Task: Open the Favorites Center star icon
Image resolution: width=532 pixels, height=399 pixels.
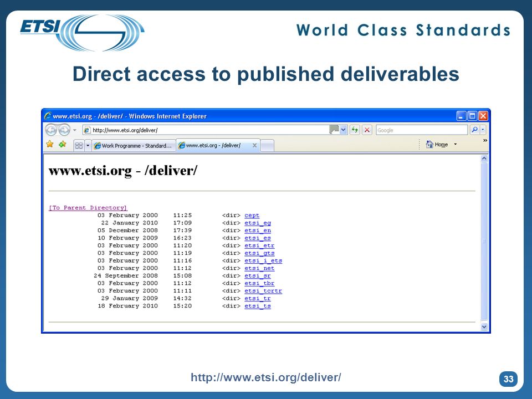Action: click(50, 144)
